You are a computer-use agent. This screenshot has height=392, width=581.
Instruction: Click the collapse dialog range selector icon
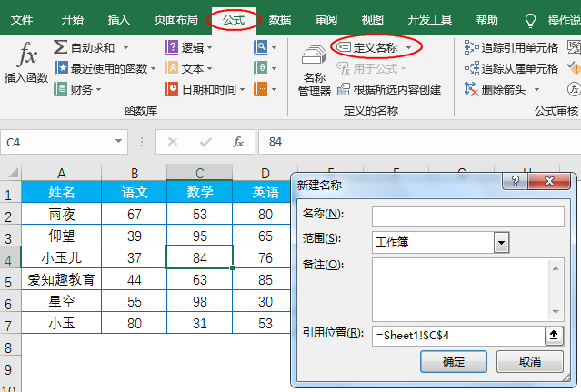pos(554,336)
